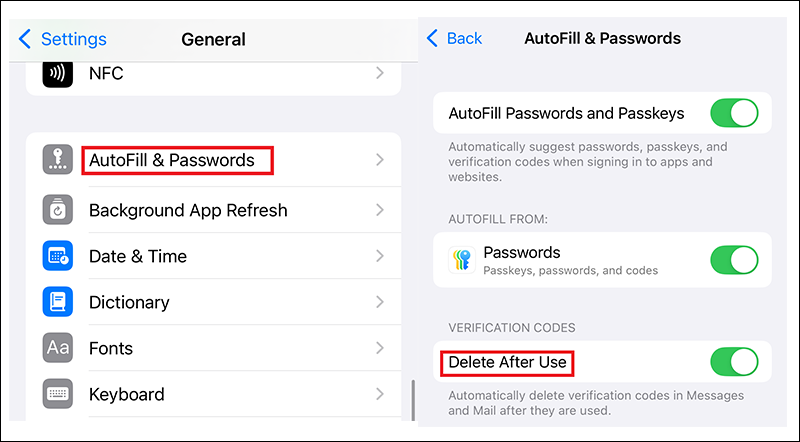The image size is (800, 442).
Task: Open the Fonts row chevron
Action: 380,348
